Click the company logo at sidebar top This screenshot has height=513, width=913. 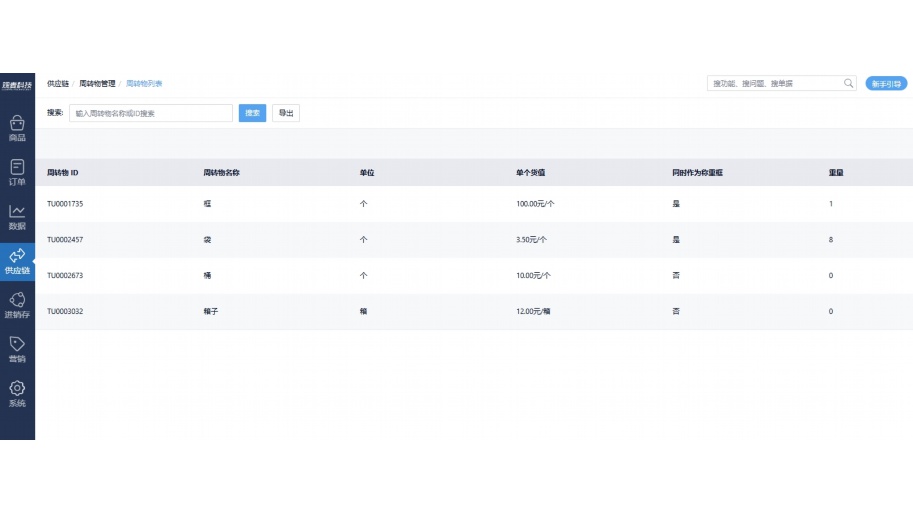pos(17,84)
